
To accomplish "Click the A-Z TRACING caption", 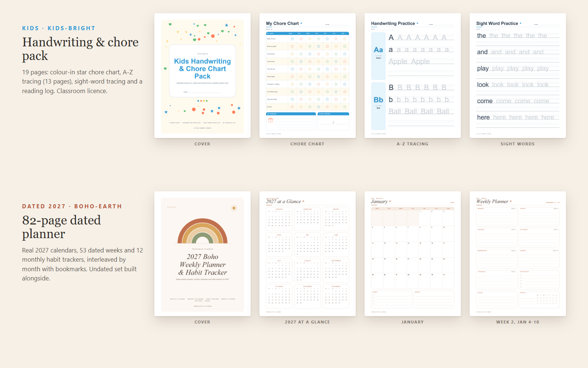I will pyautogui.click(x=413, y=144).
